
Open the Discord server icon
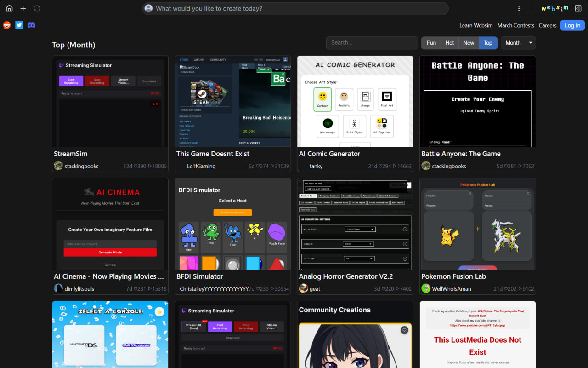click(31, 25)
